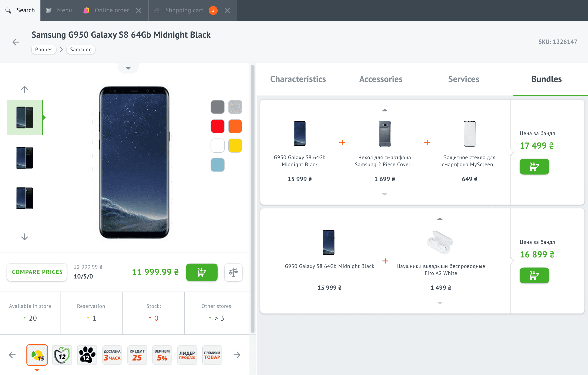Click the 11 999.99 ₴ price

coord(155,272)
